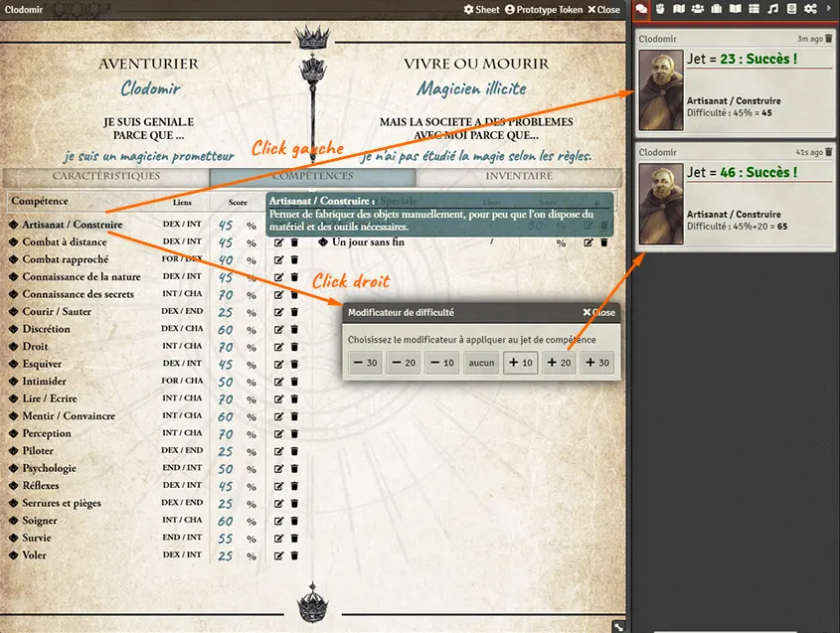Roll the Connaissance des secrets skill
This screenshot has width=840, height=633.
79,294
